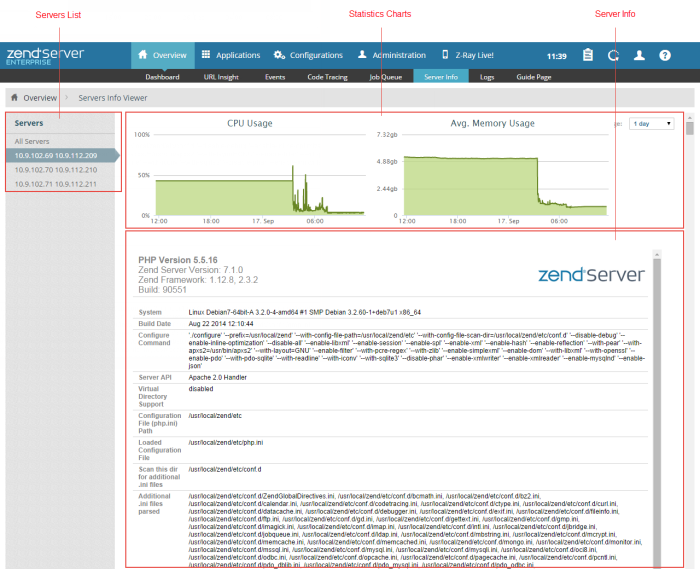The image size is (700, 569).
Task: Launch Z-Ray Live!
Action: coord(473,56)
